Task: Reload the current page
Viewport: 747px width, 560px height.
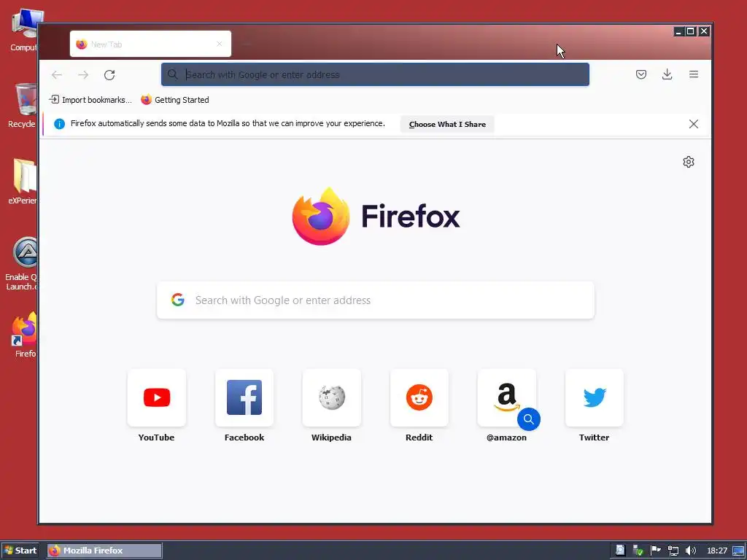Action: [x=109, y=75]
